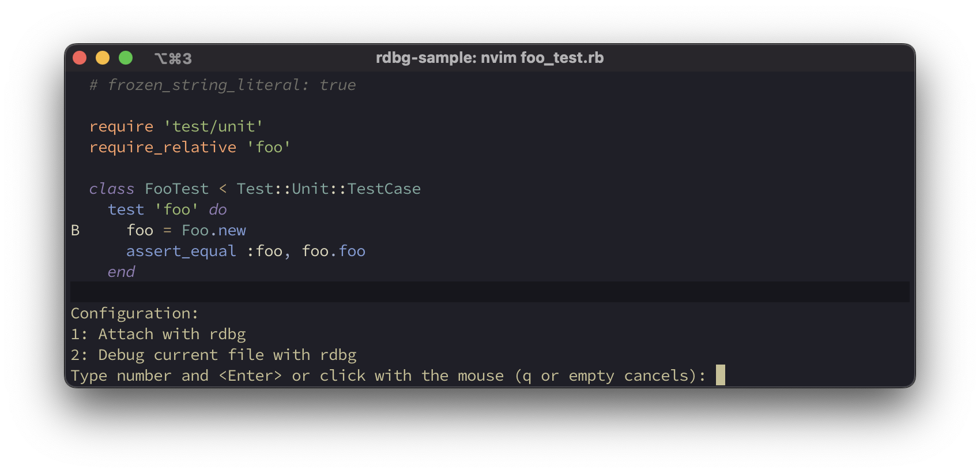Viewport: 980px width, 473px height.
Task: Click Test::Unit::TestCase superclass text
Action: pos(329,189)
